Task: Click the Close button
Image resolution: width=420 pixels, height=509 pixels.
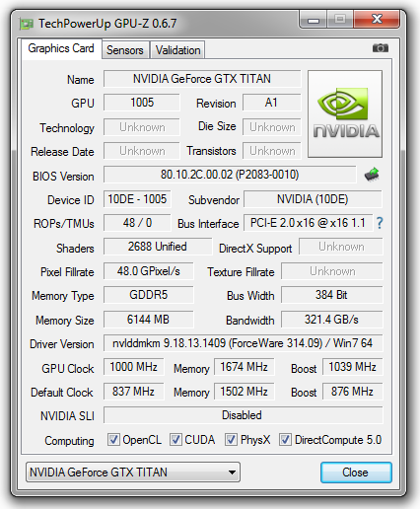Action: click(356, 473)
